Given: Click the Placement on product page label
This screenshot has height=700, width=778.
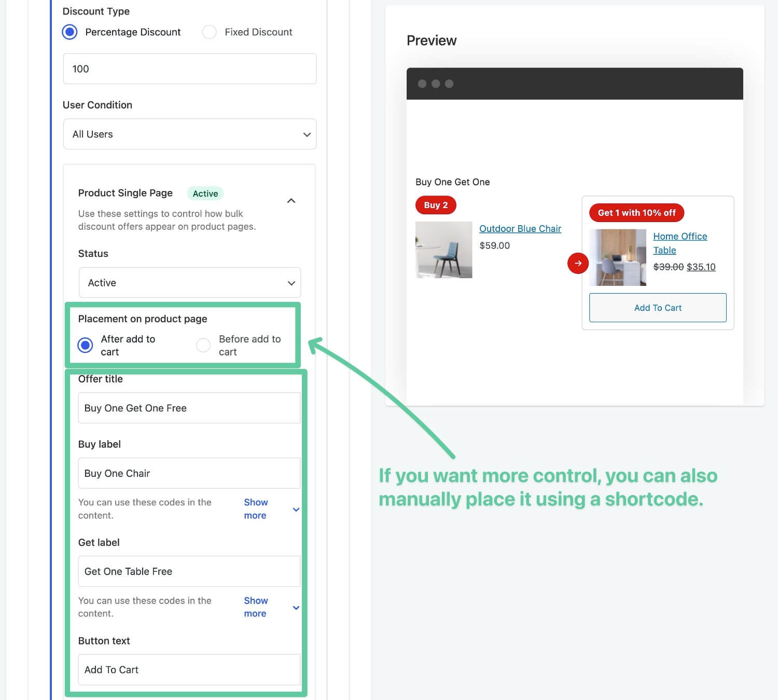Looking at the screenshot, I should click(x=143, y=319).
